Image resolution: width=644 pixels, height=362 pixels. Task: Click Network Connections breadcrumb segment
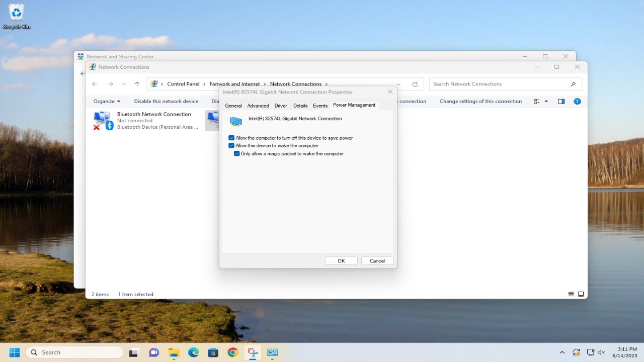(x=296, y=84)
